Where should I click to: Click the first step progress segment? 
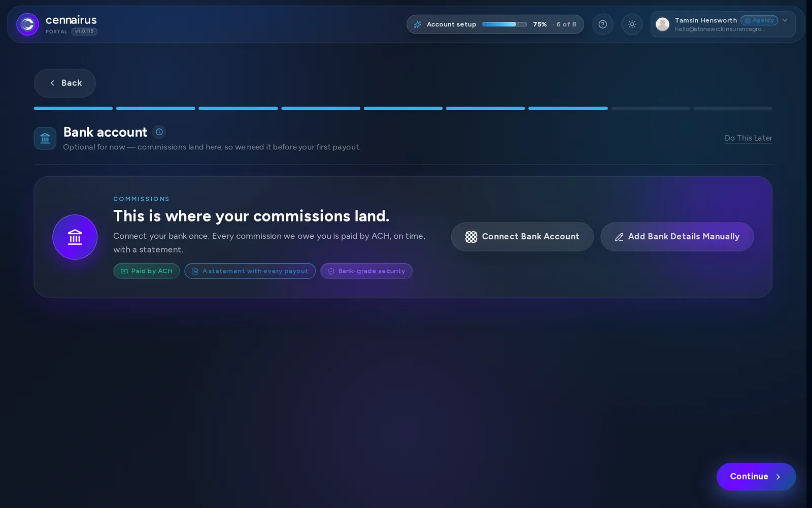pos(73,108)
